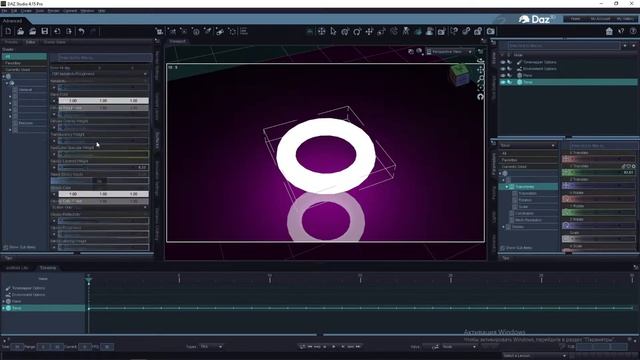Select the Translate tool four-arrow icon

coord(369,31)
